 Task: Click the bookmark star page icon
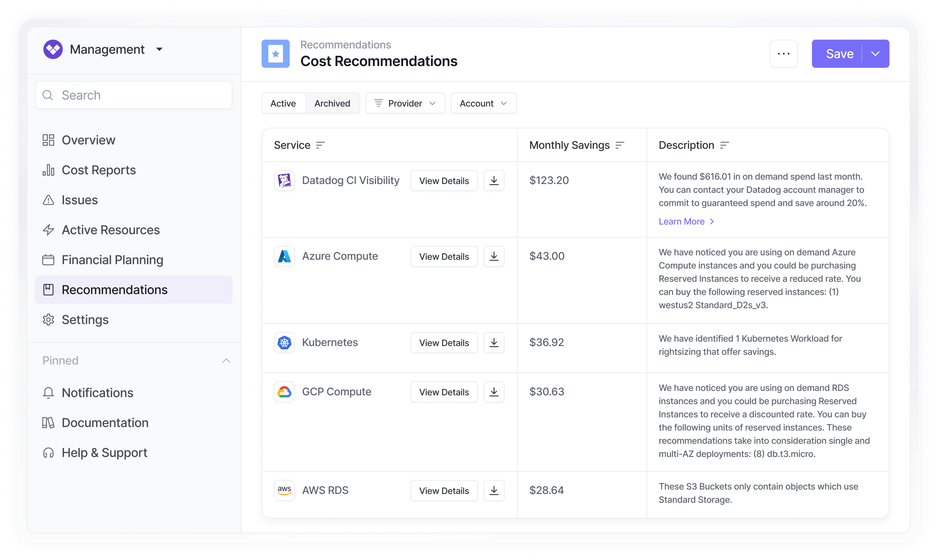click(x=275, y=54)
